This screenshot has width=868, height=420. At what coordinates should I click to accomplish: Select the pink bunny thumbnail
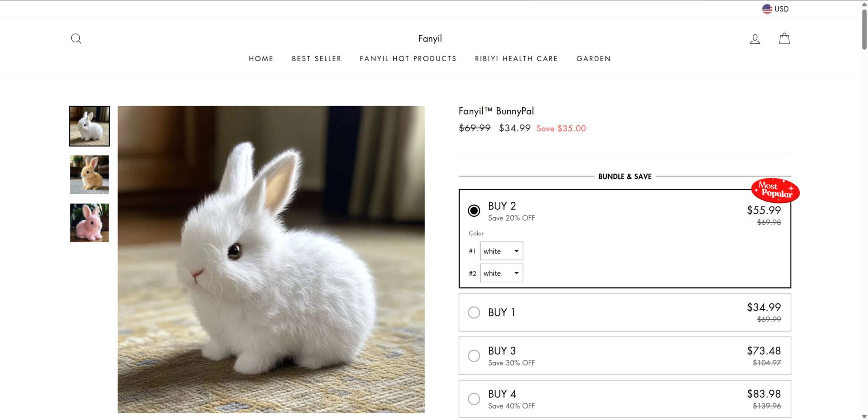89,223
